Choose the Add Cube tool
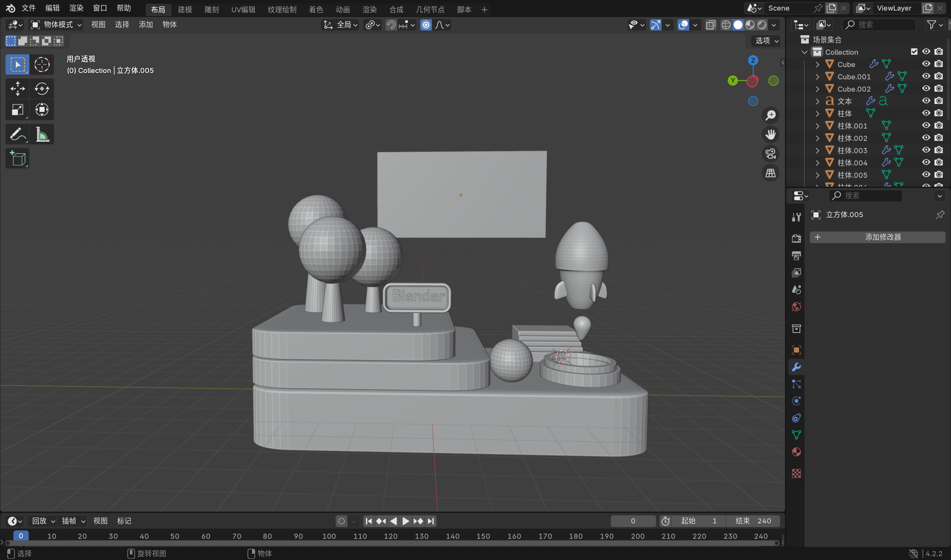This screenshot has width=951, height=560. tap(17, 159)
